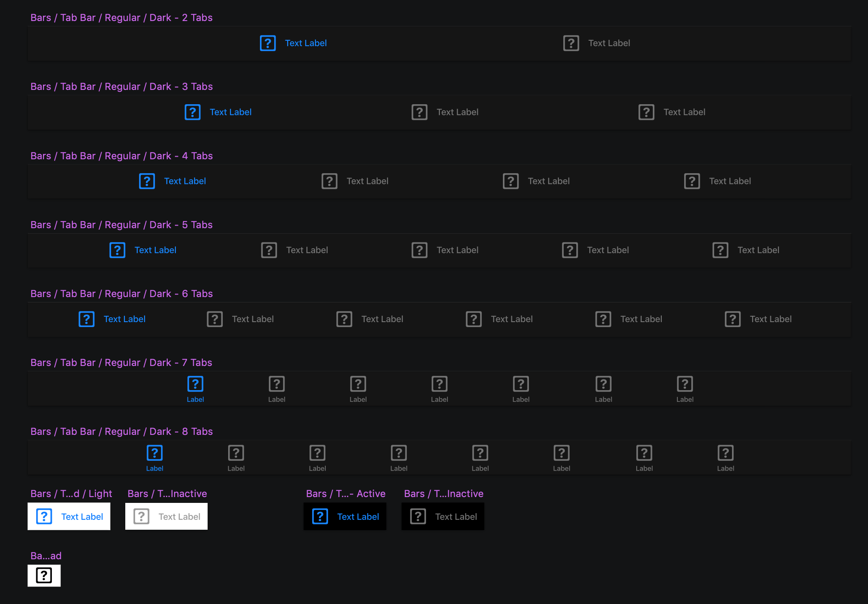The width and height of the screenshot is (868, 604).
Task: Click the Text Label in the black Inactive component
Action: 456,517
